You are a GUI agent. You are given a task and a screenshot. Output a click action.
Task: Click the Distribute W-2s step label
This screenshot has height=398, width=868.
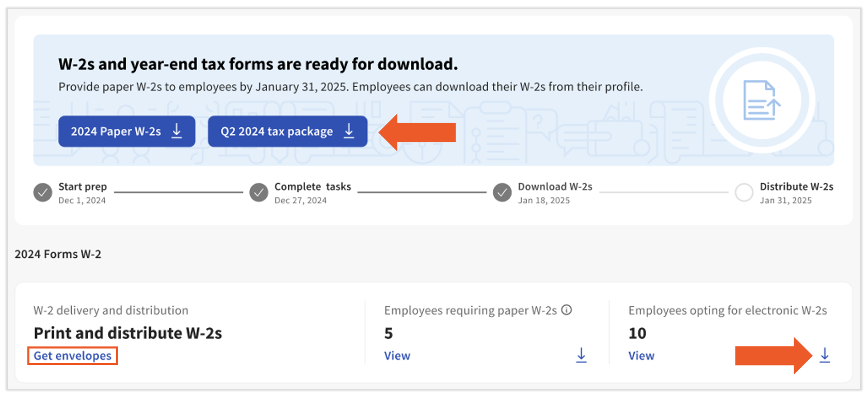coord(796,187)
